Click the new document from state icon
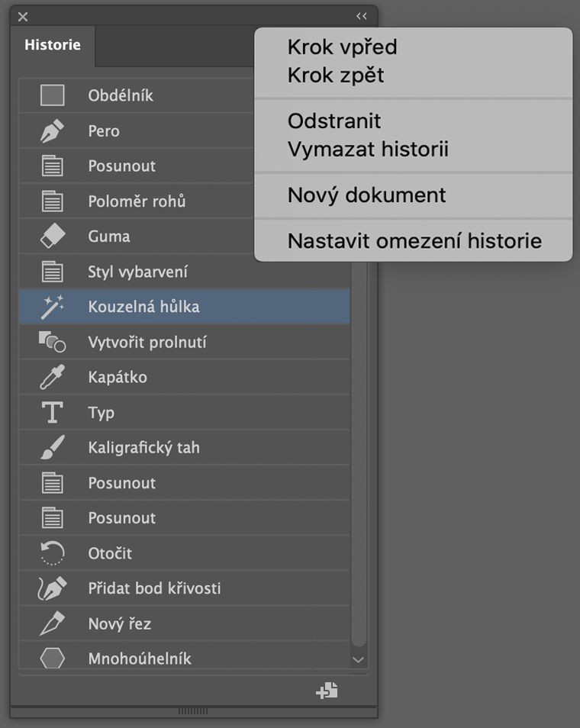 tap(327, 691)
